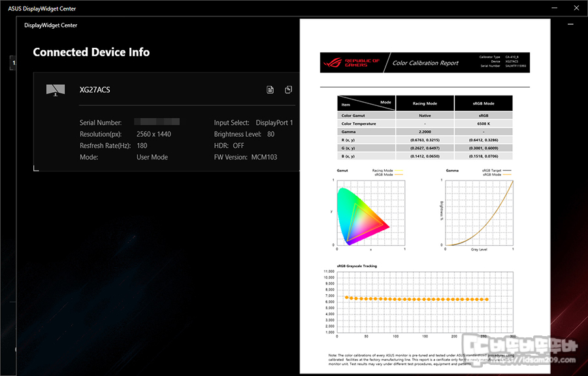Click the Connected Device Info heading
Screen dimensions: 588x376
point(91,52)
